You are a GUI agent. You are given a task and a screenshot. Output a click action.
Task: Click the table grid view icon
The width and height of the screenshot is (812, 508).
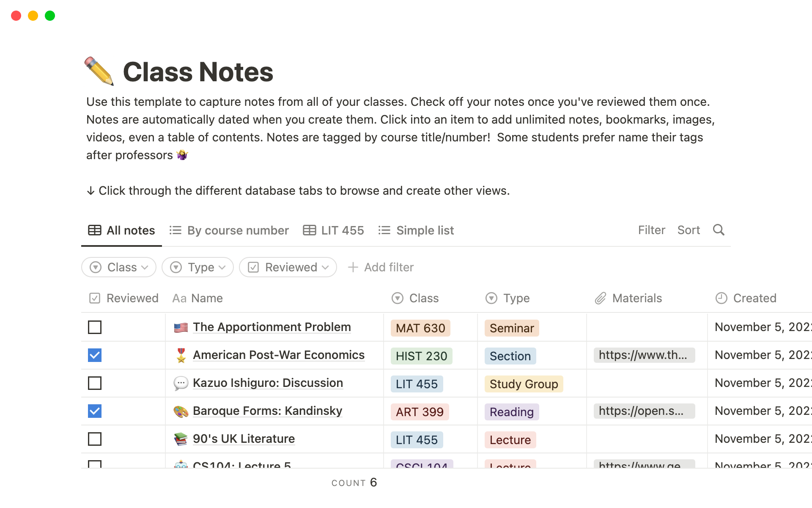coord(94,230)
